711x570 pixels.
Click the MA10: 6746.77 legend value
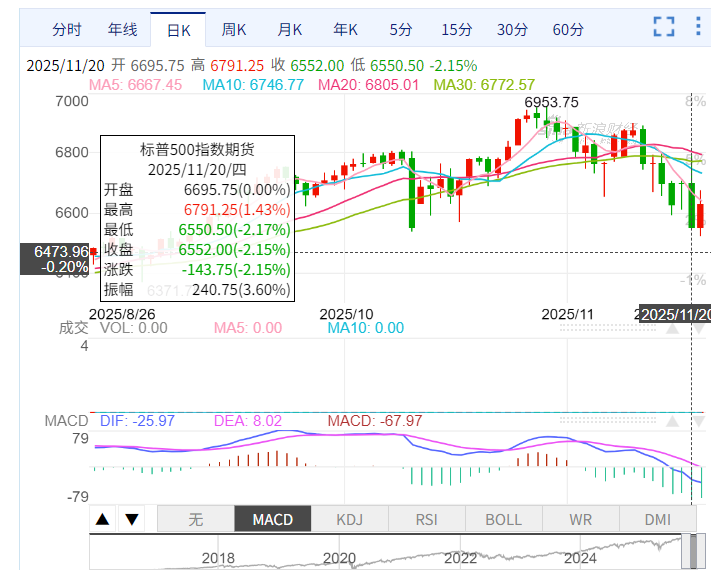coord(253,85)
